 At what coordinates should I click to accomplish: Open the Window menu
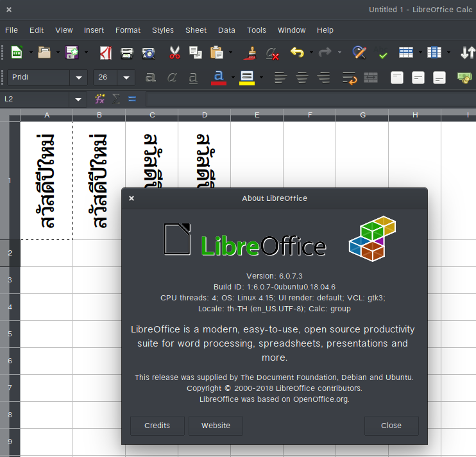[291, 30]
